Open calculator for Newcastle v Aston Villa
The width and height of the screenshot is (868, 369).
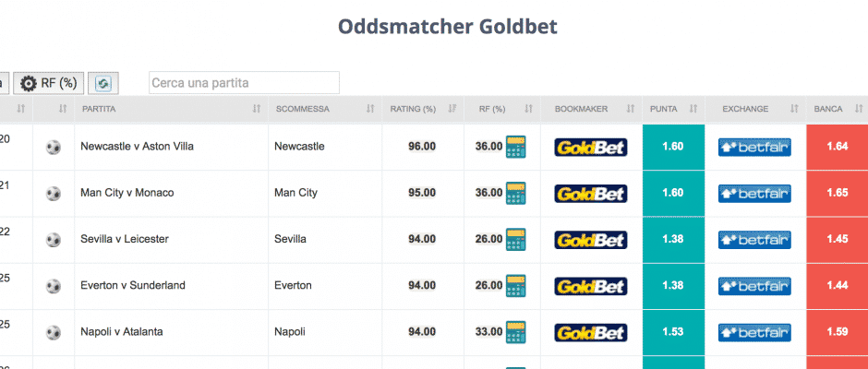[516, 148]
